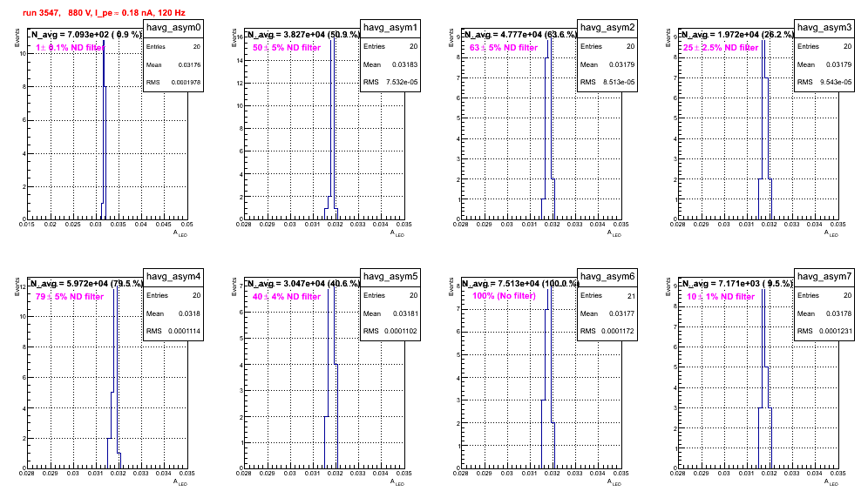This screenshot has width=868, height=498.
Task: Click the Entries row in havg_asym5 box
Action: tap(390, 296)
